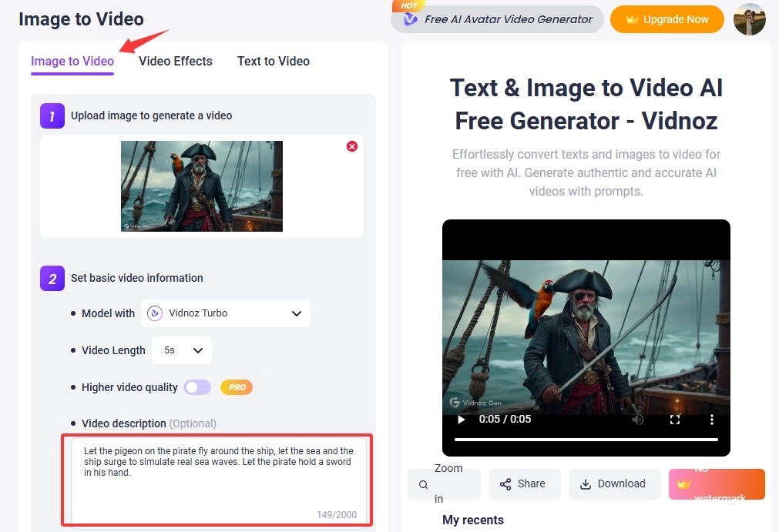Open the Zoom in magnifier tool
Image resolution: width=779 pixels, height=532 pixels.
point(444,483)
